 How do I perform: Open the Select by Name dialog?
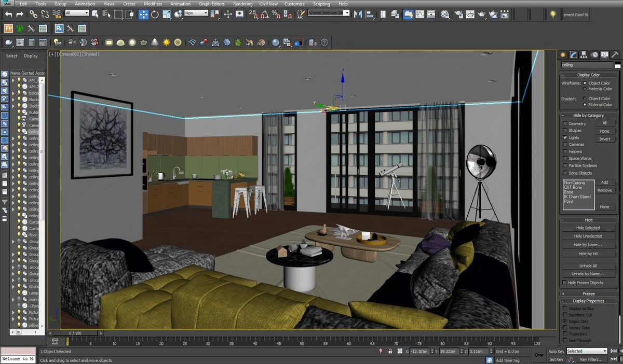106,14
